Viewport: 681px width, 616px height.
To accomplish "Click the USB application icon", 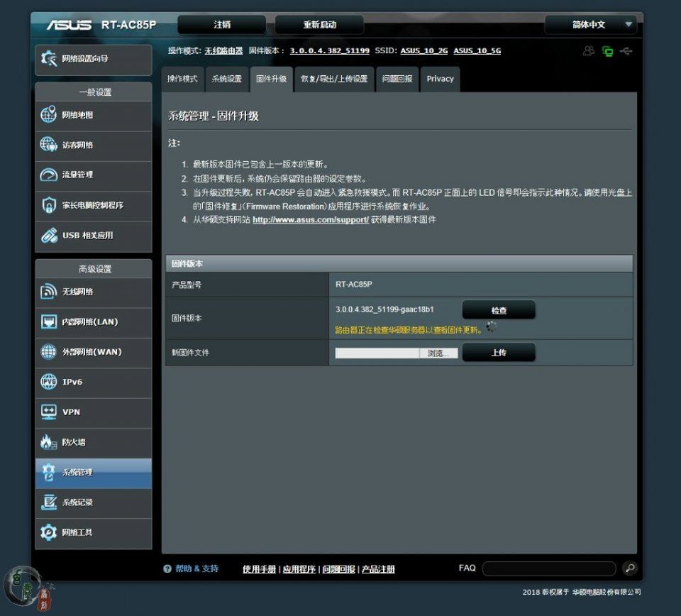I will click(48, 235).
